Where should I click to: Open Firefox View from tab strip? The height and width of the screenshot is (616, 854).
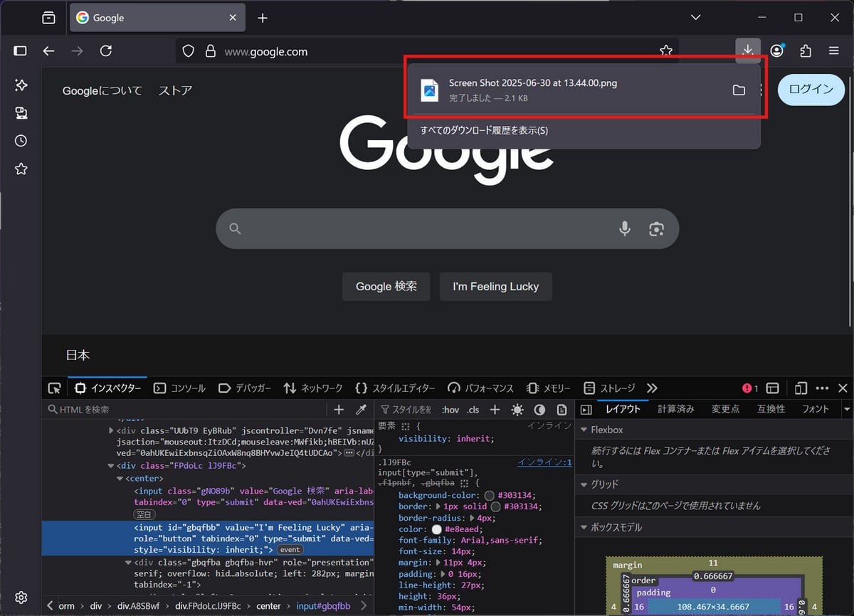click(x=48, y=18)
